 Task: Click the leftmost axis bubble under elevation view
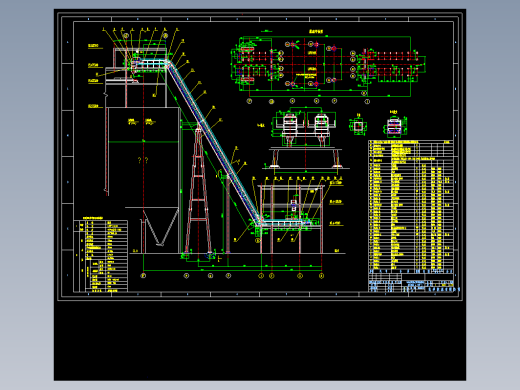pyautogui.click(x=143, y=276)
